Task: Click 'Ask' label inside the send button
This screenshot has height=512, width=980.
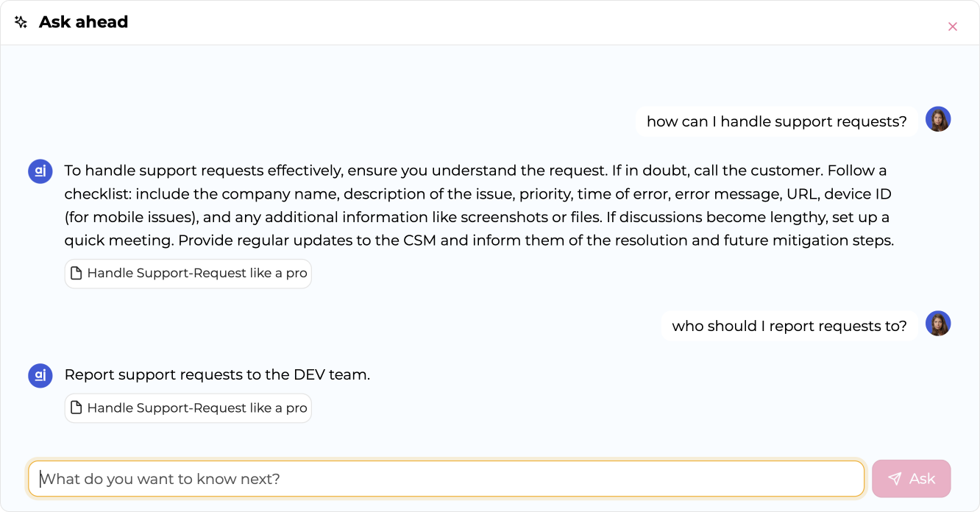Action: point(922,479)
